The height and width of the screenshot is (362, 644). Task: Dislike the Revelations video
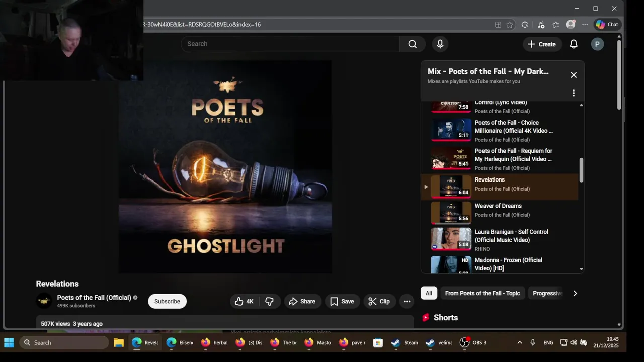[270, 301]
